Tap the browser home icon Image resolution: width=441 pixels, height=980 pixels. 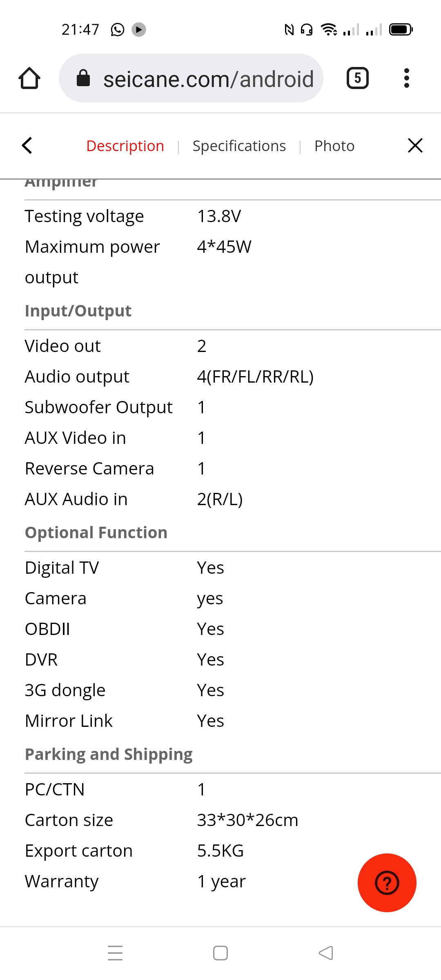(29, 78)
